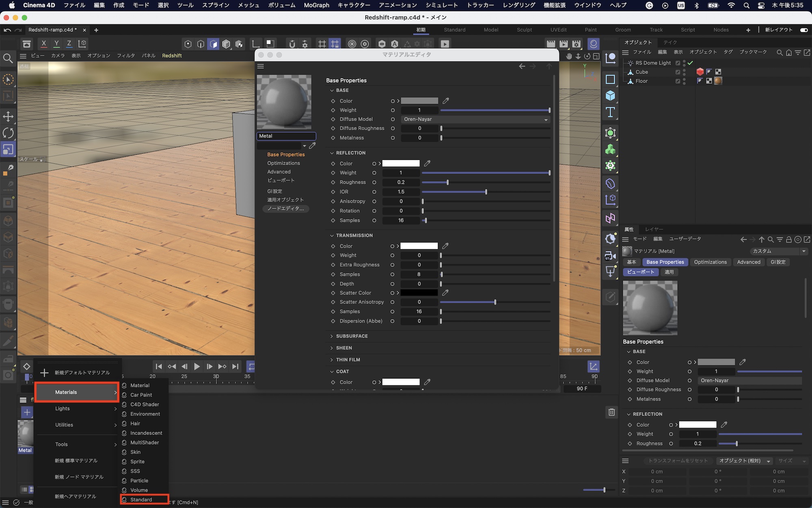
Task: Click the Cube primitive icon
Action: click(x=610, y=96)
